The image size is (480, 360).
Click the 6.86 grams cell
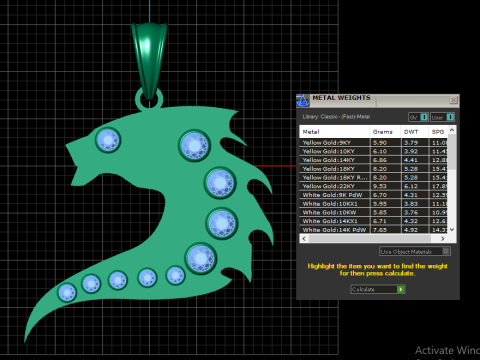[x=385, y=160]
